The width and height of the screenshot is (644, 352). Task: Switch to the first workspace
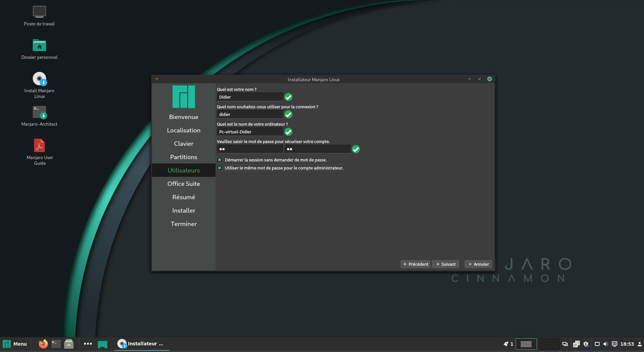tap(526, 344)
